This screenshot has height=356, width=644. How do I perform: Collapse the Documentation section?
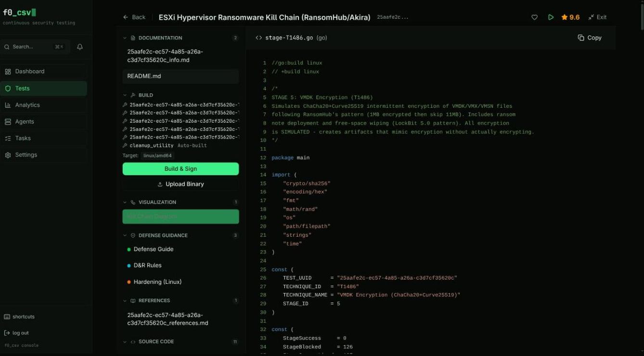(x=125, y=38)
